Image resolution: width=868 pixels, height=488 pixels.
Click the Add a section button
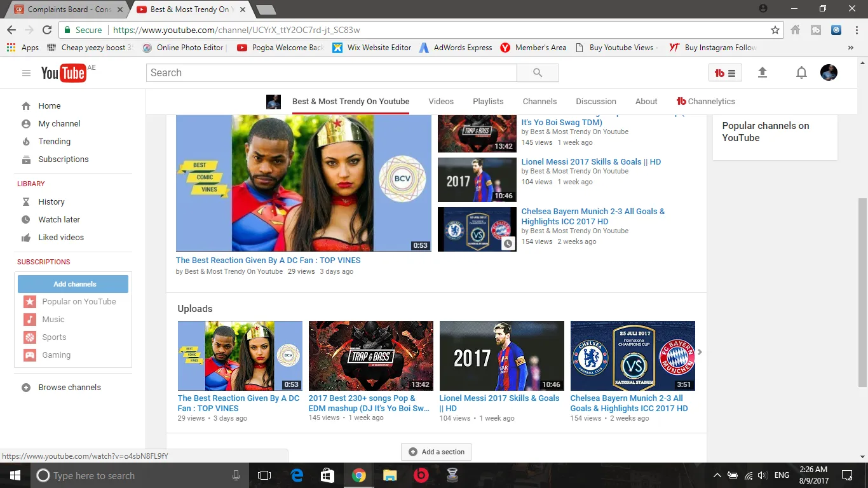(x=437, y=452)
